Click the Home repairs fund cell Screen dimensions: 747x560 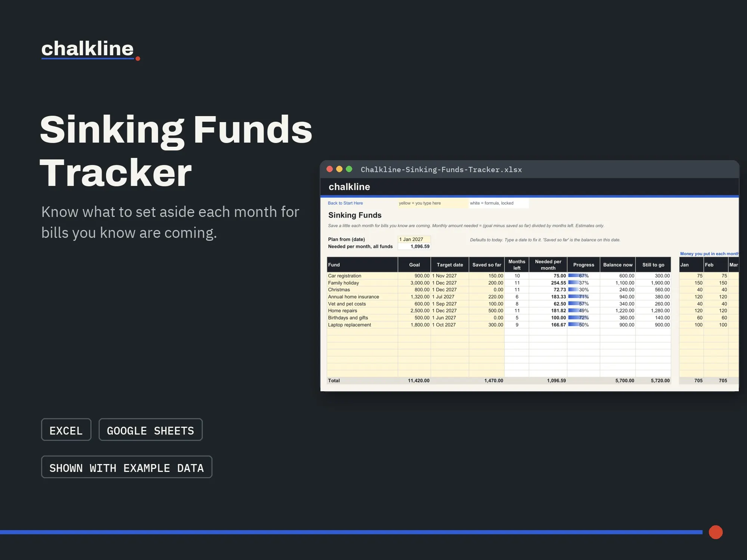coord(362,311)
